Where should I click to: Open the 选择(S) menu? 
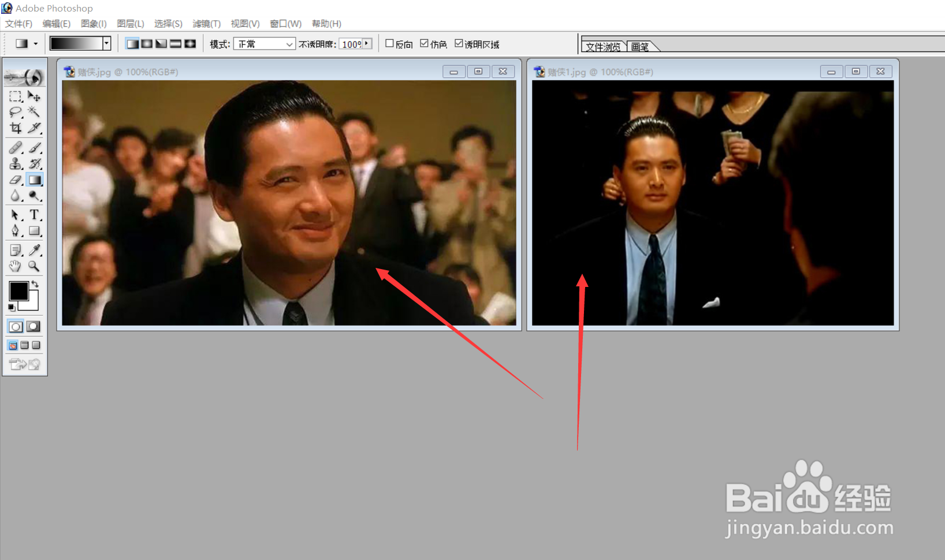point(168,24)
